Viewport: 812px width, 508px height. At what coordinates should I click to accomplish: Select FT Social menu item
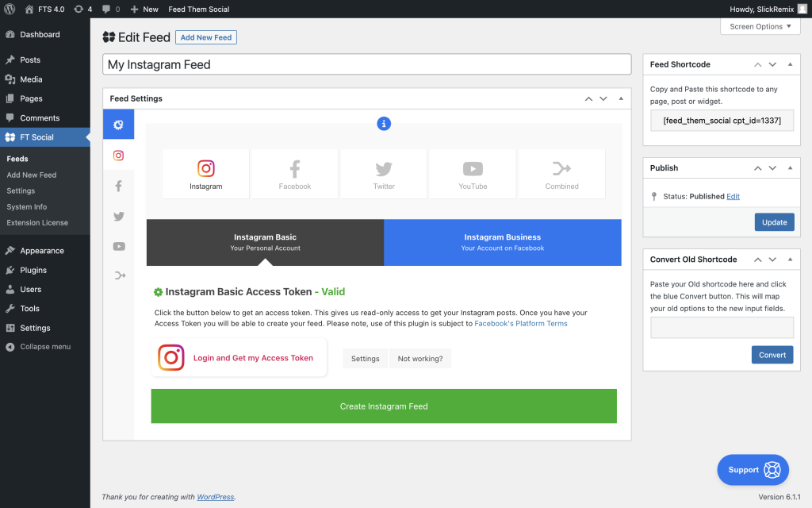45,137
